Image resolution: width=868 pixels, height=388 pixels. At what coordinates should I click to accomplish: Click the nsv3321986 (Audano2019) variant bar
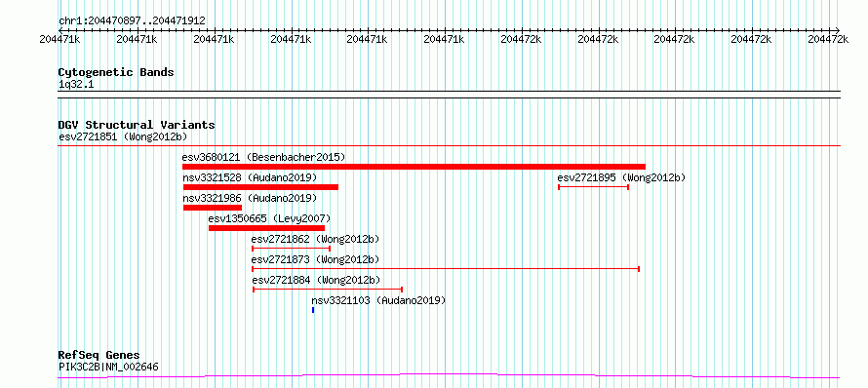pos(212,208)
